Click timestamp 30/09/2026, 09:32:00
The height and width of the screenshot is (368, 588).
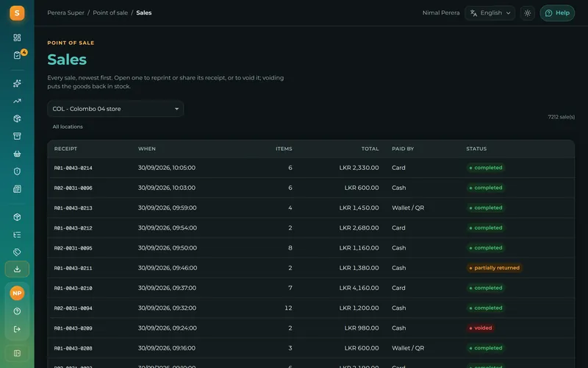pos(168,308)
